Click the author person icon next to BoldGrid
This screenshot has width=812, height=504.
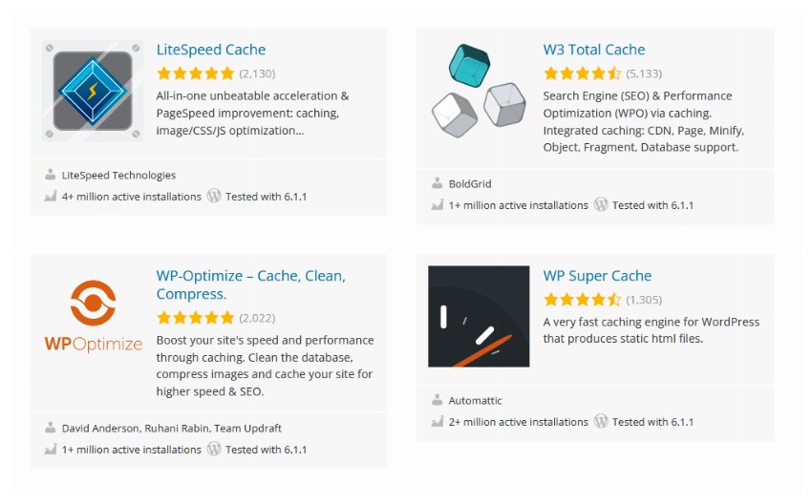click(438, 184)
